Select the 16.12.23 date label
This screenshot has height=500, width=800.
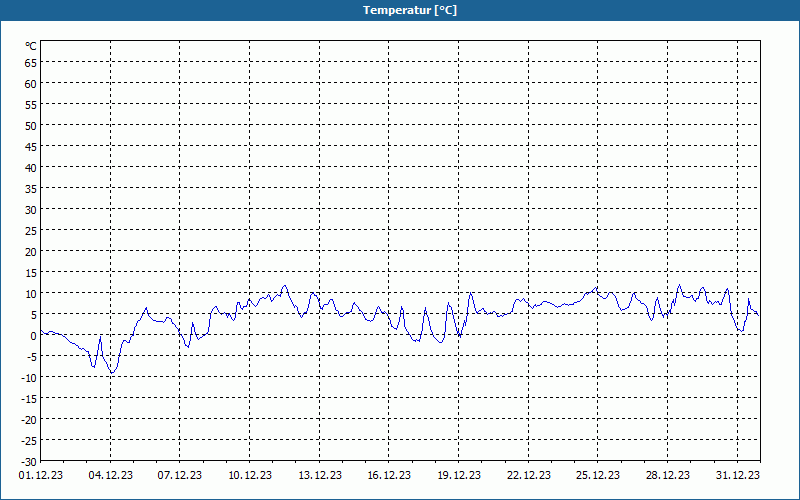[x=389, y=475]
